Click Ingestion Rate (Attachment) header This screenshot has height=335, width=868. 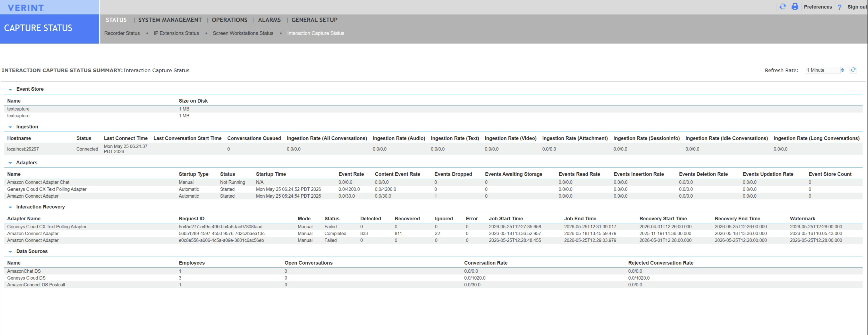[575, 138]
